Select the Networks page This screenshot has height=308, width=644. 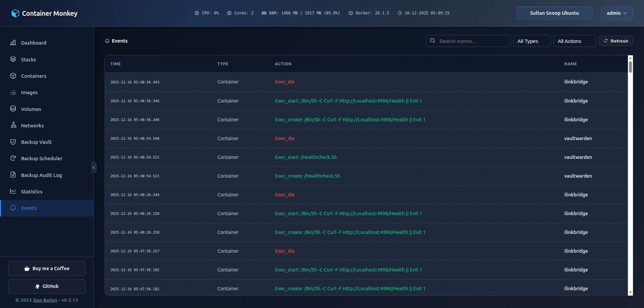click(x=33, y=125)
